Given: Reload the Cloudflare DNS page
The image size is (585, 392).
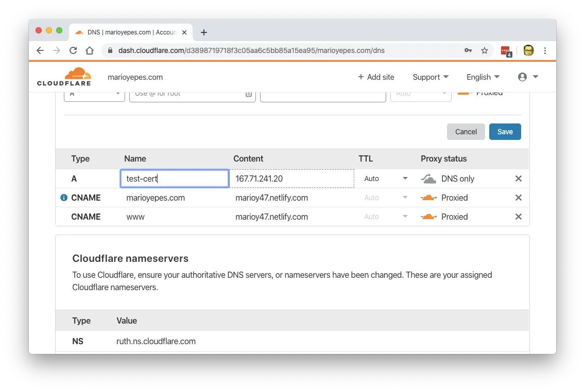Looking at the screenshot, I should coord(73,50).
